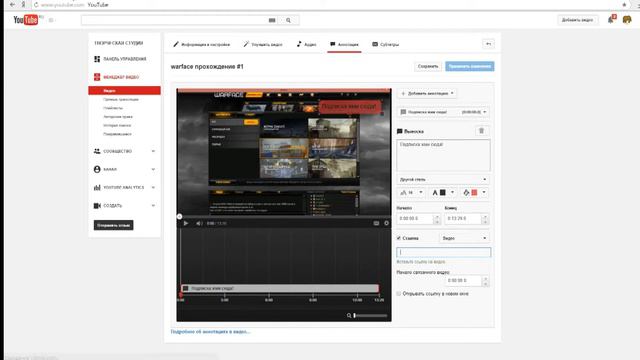This screenshot has width=640, height=360.
Task: Open Подробнее об аннотациях в видео link
Action: (x=210, y=331)
